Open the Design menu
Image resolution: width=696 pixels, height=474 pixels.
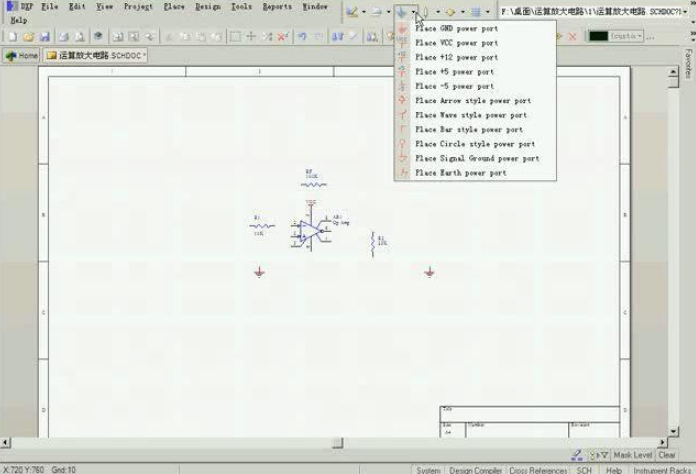[x=208, y=6]
